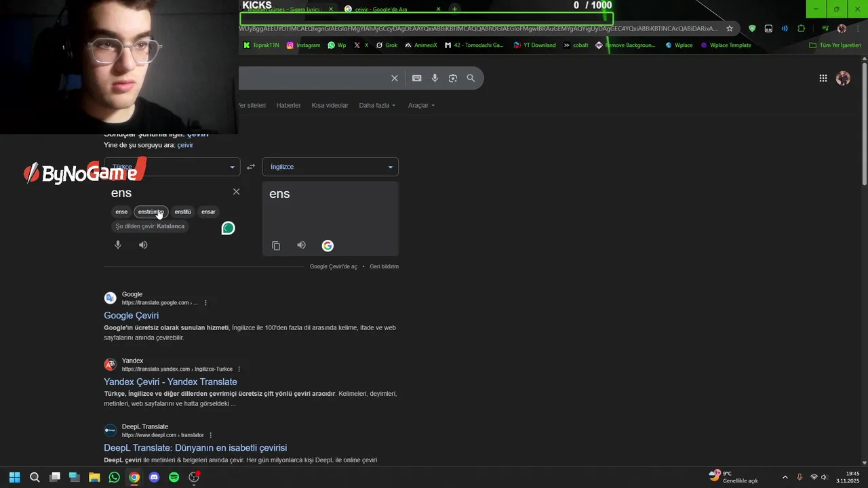Choose the 'enstitü' suggestion chip

coord(182,211)
